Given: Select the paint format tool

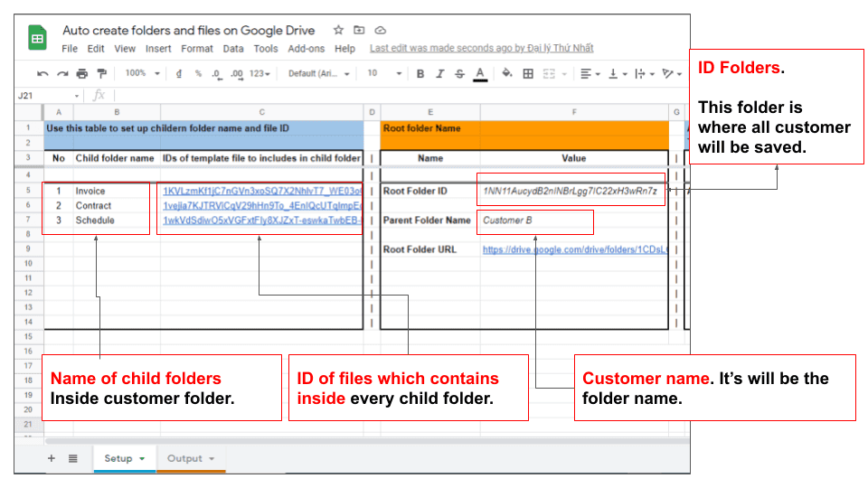Looking at the screenshot, I should 101,74.
